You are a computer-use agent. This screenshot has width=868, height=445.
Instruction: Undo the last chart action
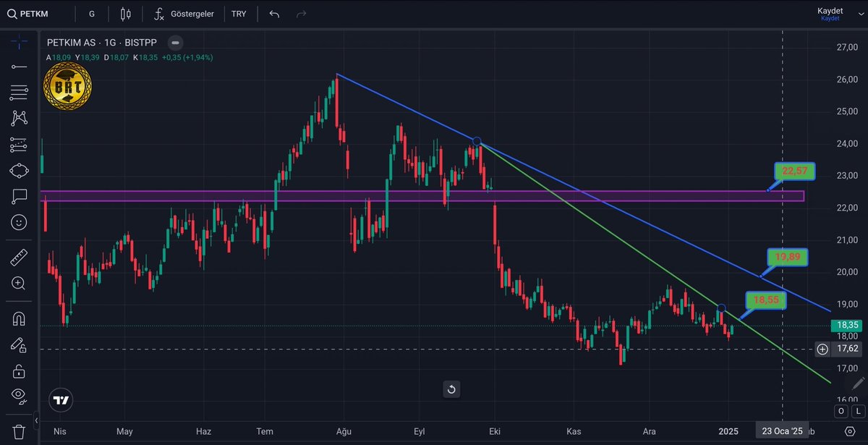[274, 14]
